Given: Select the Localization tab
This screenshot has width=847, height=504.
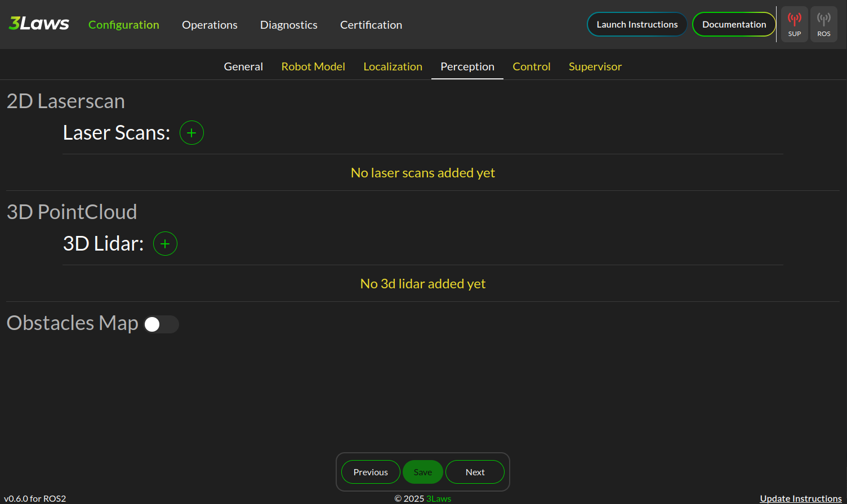Looking at the screenshot, I should coord(393,66).
